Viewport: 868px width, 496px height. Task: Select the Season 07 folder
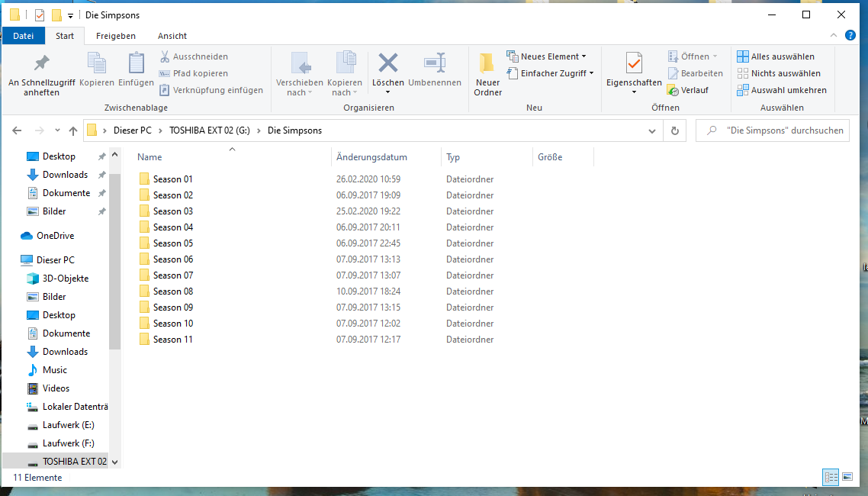(172, 275)
